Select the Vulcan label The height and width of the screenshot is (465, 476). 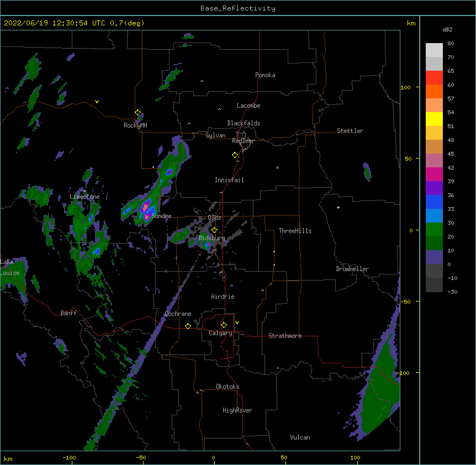(300, 437)
